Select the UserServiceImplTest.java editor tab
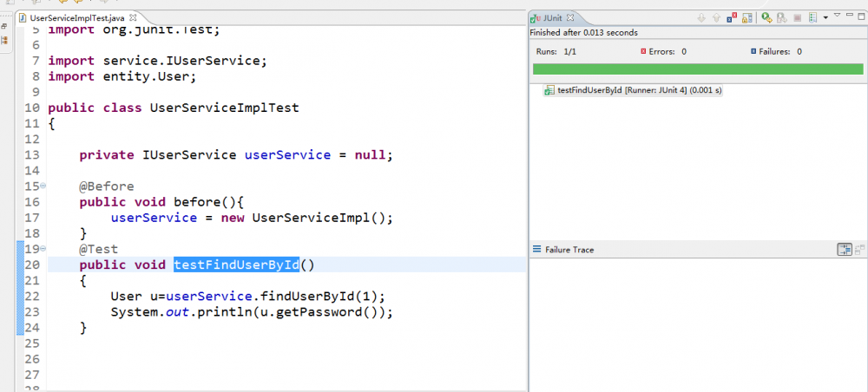The width and height of the screenshot is (868, 392). click(77, 17)
